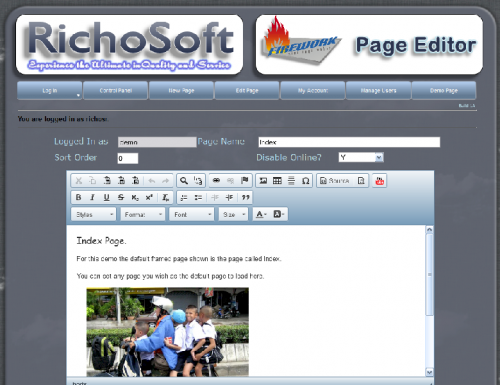Image resolution: width=500 pixels, height=385 pixels.
Task: Toggle Underline formatting
Action: click(x=107, y=197)
